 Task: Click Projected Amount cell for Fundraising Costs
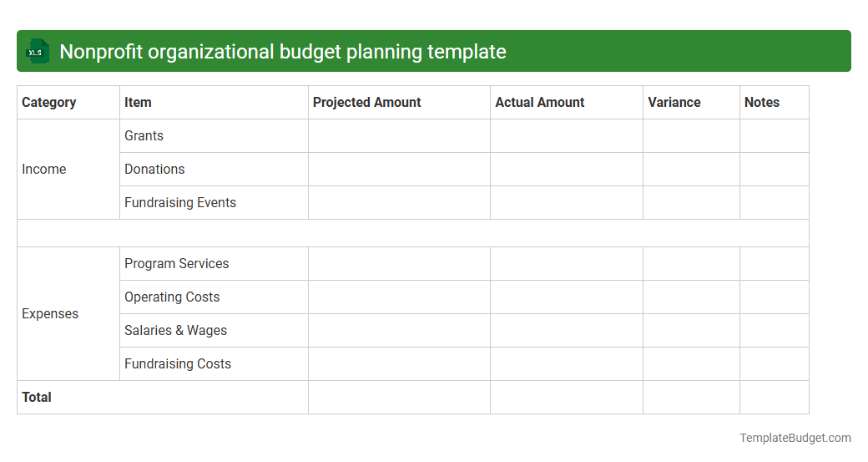(x=399, y=364)
